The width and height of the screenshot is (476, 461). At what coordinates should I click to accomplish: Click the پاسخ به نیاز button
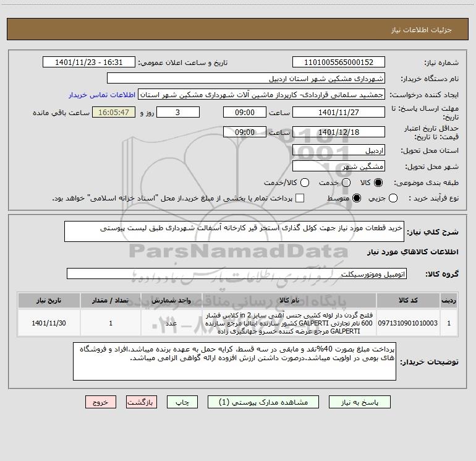[x=359, y=402]
